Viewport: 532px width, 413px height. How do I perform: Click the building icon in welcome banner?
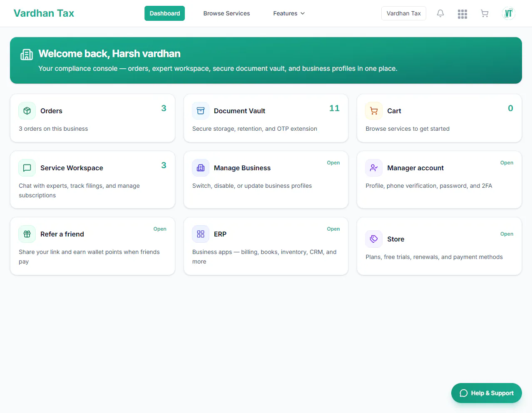pyautogui.click(x=27, y=55)
